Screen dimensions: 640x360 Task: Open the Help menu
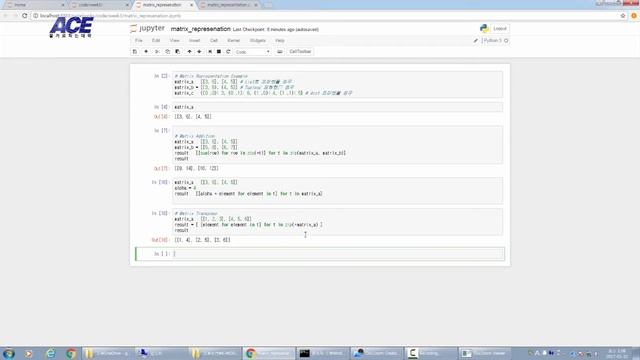280,41
